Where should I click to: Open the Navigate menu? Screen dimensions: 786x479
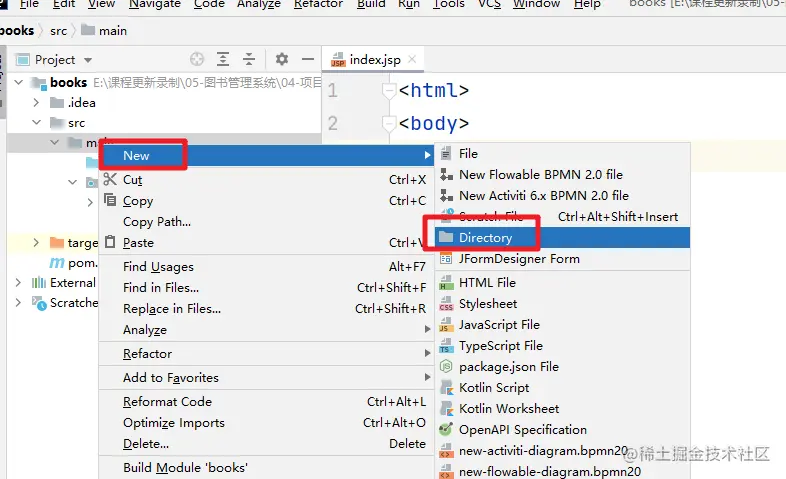tap(155, 4)
